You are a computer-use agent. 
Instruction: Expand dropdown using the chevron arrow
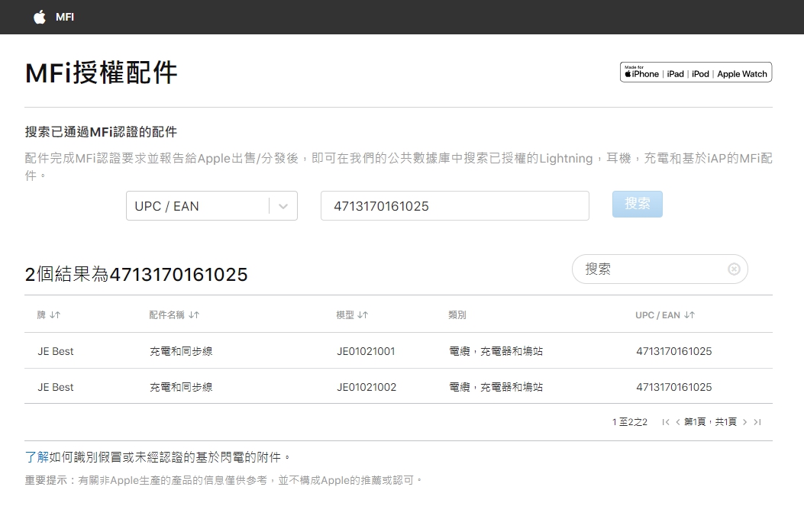click(283, 206)
